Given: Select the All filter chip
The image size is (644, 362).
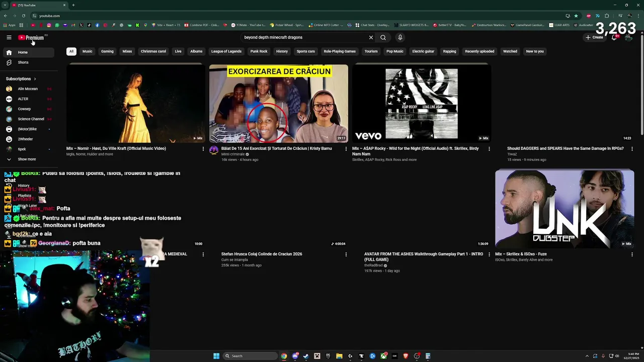Looking at the screenshot, I should point(71,51).
